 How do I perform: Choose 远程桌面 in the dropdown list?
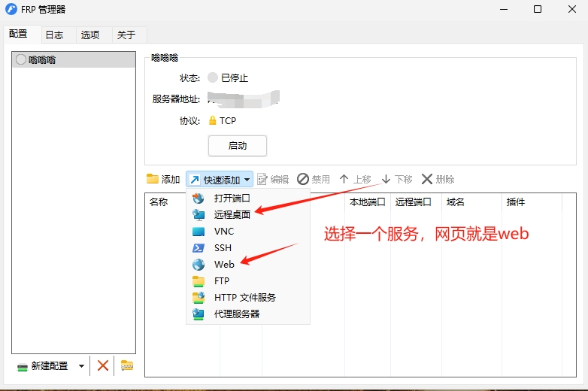pos(232,215)
